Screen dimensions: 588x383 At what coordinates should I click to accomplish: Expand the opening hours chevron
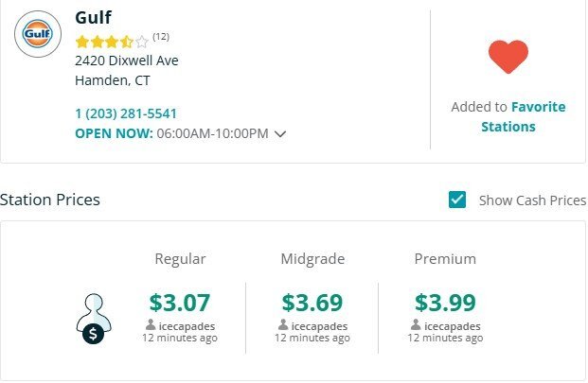pyautogui.click(x=280, y=133)
